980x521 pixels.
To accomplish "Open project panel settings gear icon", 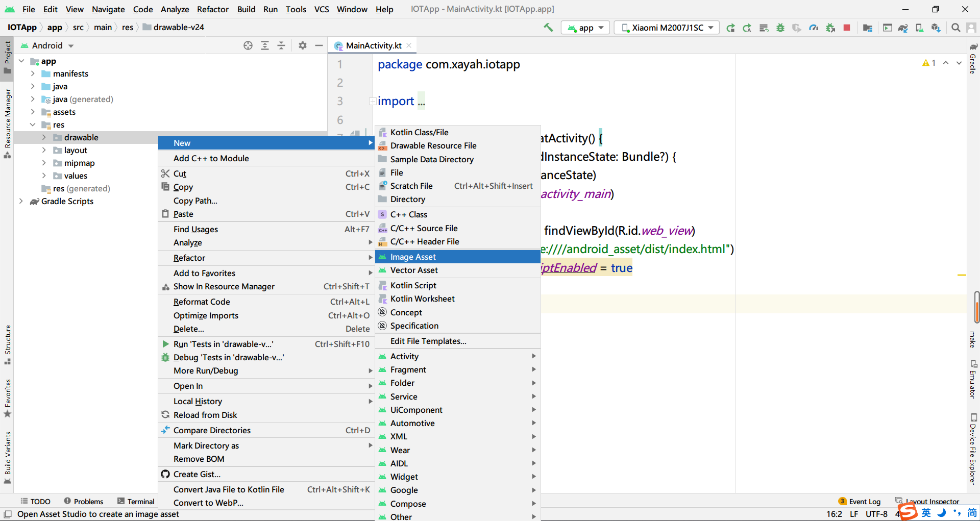I will click(303, 45).
